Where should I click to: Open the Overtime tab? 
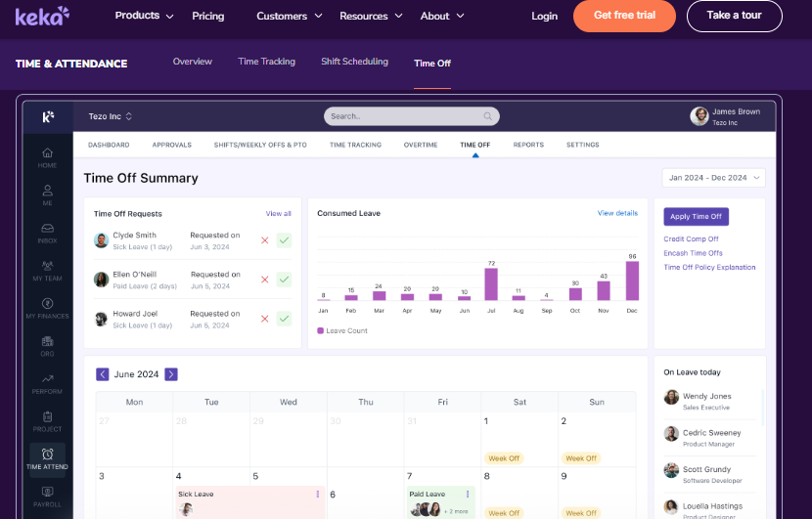421,145
